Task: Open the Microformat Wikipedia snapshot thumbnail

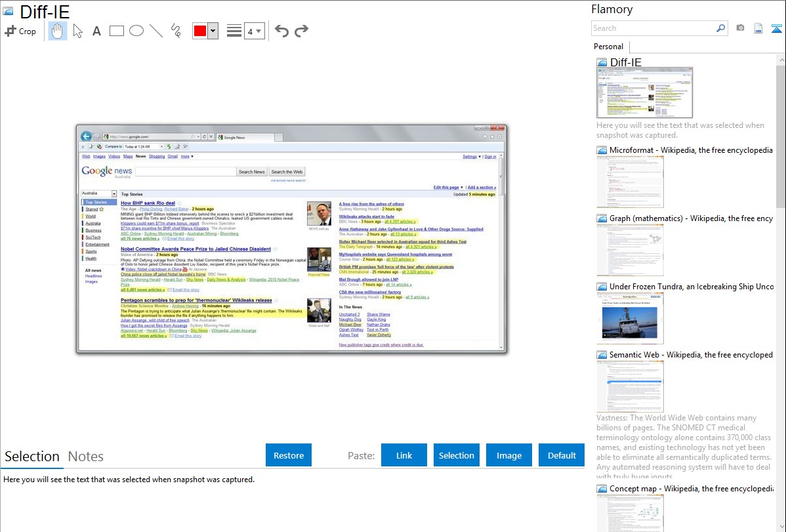Action: tap(630, 182)
